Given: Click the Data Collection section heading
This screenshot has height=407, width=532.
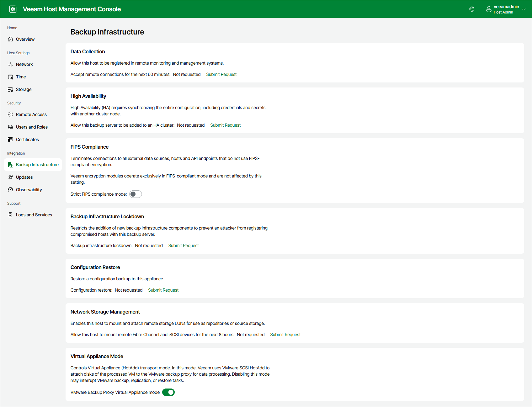Looking at the screenshot, I should point(88,51).
